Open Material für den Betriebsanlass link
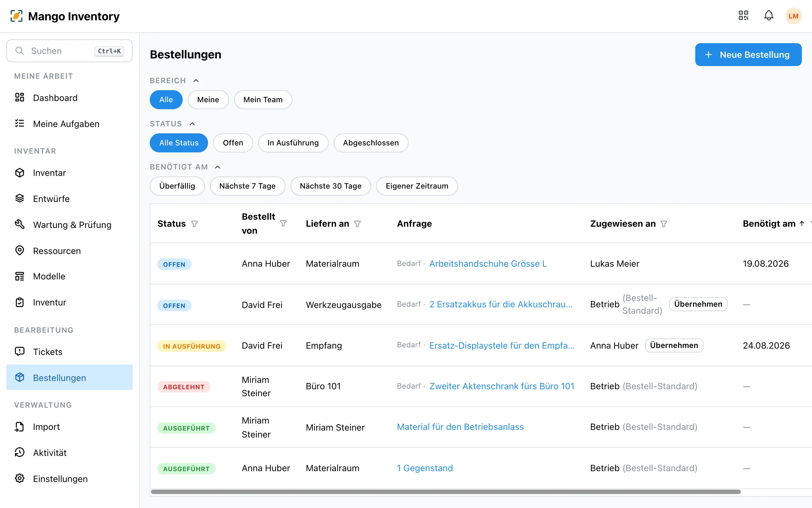 tap(460, 427)
